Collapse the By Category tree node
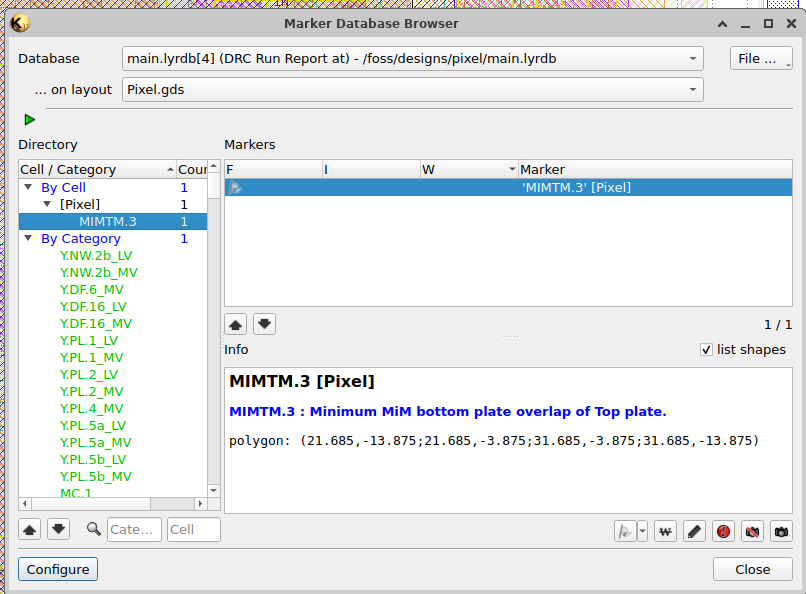Viewport: 806px width, 594px height. coord(29,238)
